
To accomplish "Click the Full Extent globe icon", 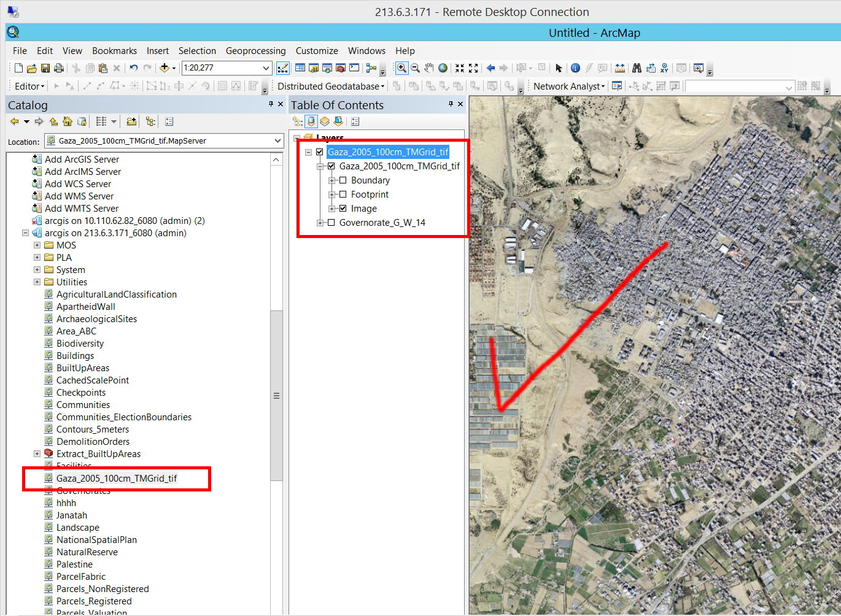I will click(x=443, y=68).
